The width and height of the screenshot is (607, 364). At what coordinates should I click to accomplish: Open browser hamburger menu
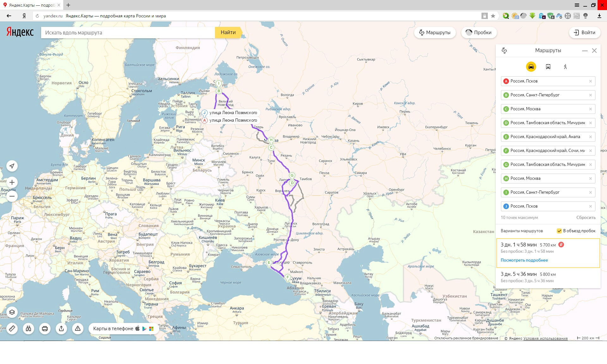(577, 5)
